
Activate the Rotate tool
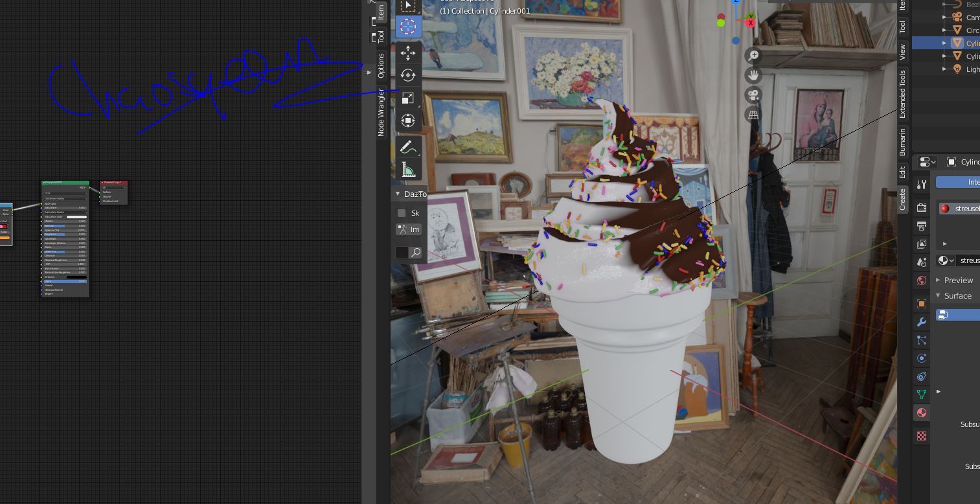coord(407,75)
